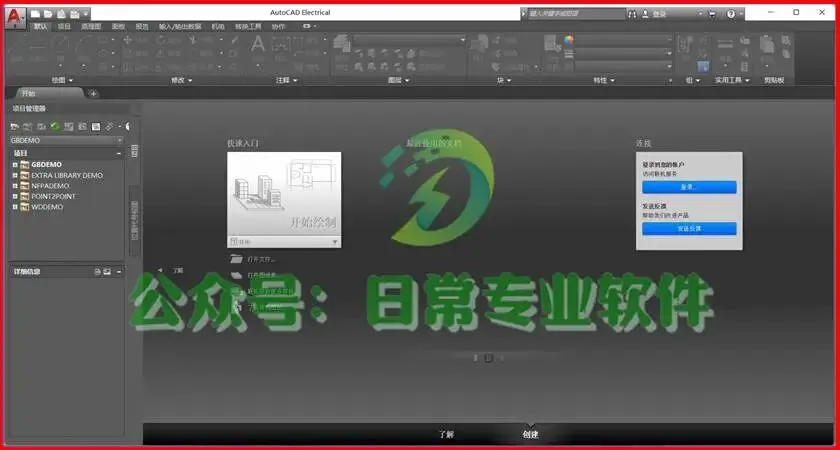
Task: Click the binoculars search icon
Action: [x=633, y=14]
